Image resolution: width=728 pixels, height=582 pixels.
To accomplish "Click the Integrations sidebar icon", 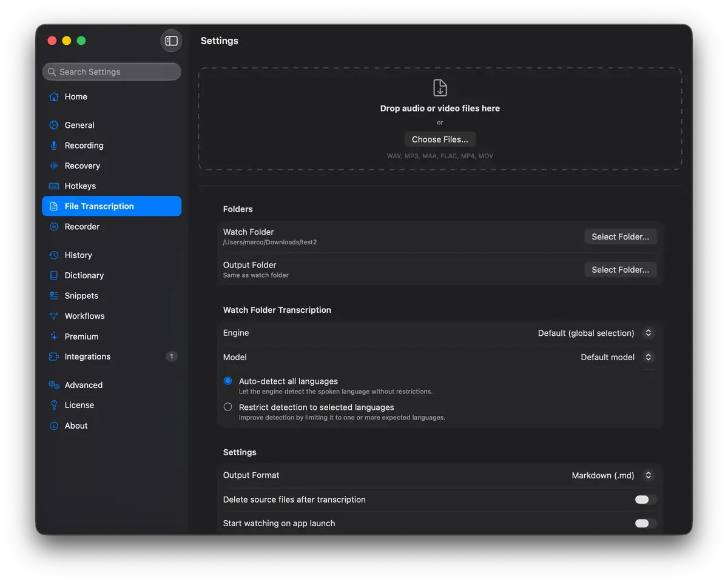I will click(54, 356).
